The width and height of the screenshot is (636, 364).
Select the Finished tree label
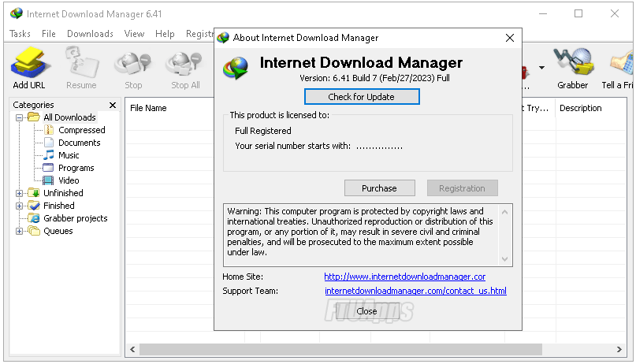pos(59,206)
